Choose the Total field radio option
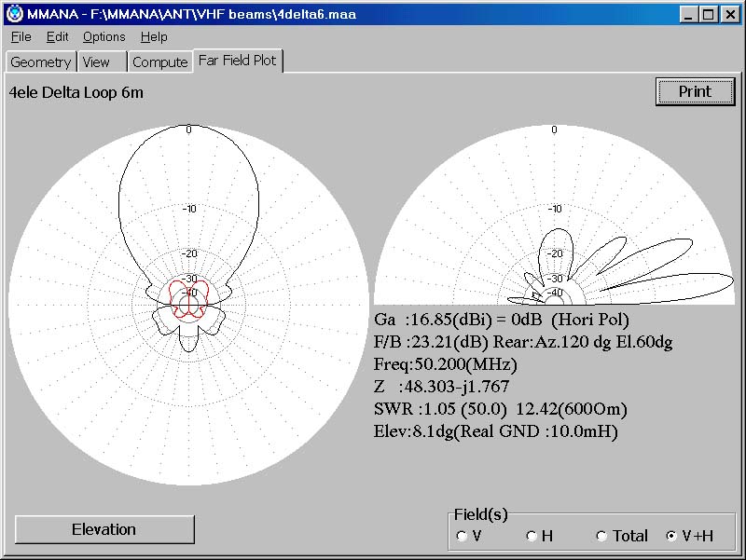746x560 pixels. coord(602,536)
